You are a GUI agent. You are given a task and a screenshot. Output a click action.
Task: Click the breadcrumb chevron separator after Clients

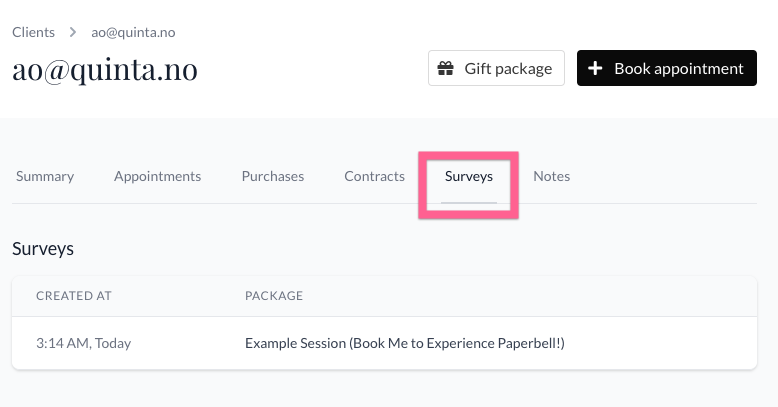click(73, 32)
